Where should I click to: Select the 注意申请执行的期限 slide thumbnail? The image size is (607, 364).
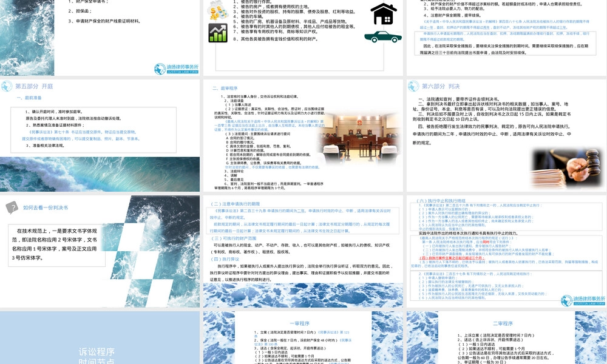(303, 251)
